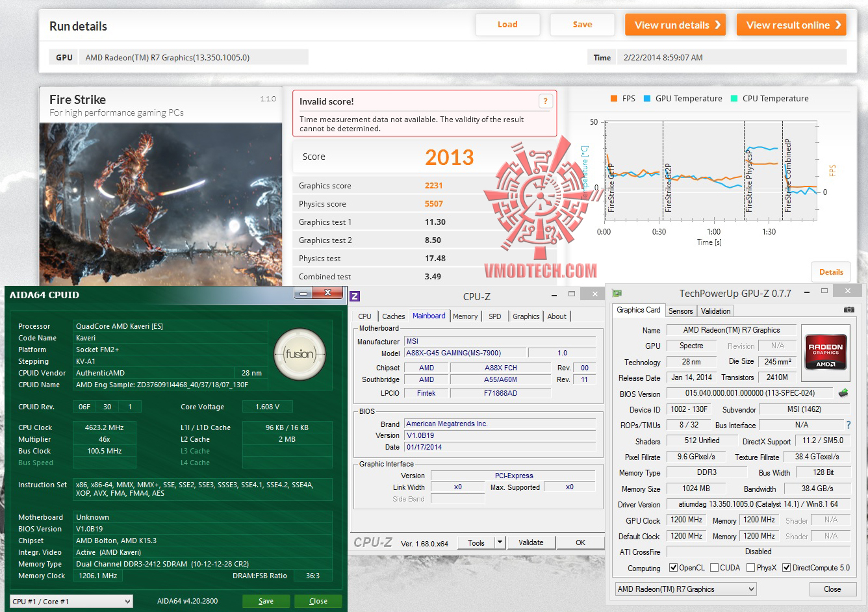The width and height of the screenshot is (868, 612).
Task: Toggle the DirectCompute 5.0 checkbox
Action: tap(787, 568)
